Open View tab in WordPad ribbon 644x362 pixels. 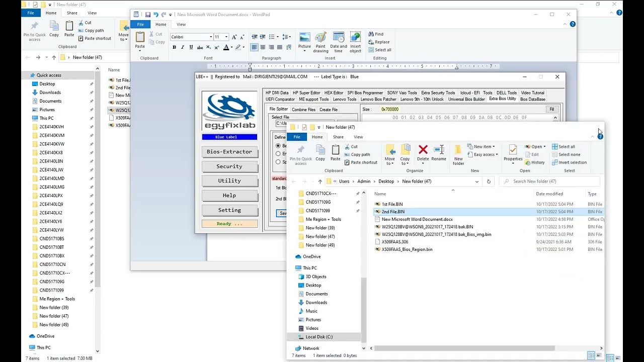tap(181, 24)
